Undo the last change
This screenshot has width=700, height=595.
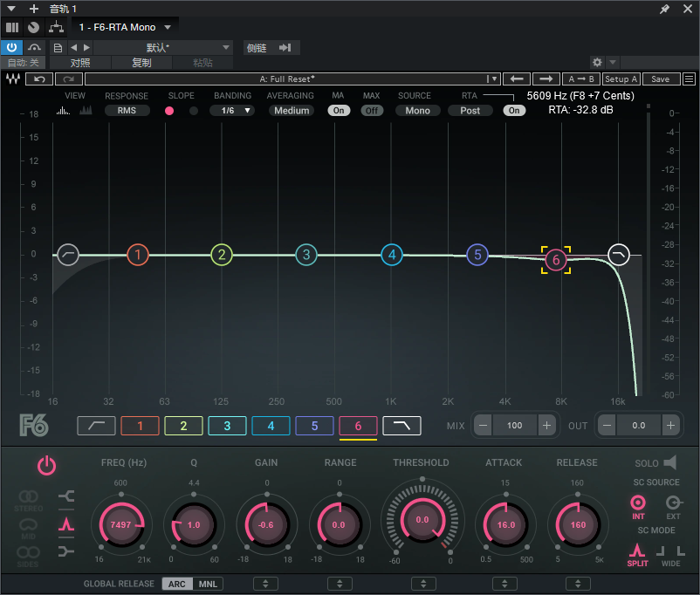(x=39, y=79)
